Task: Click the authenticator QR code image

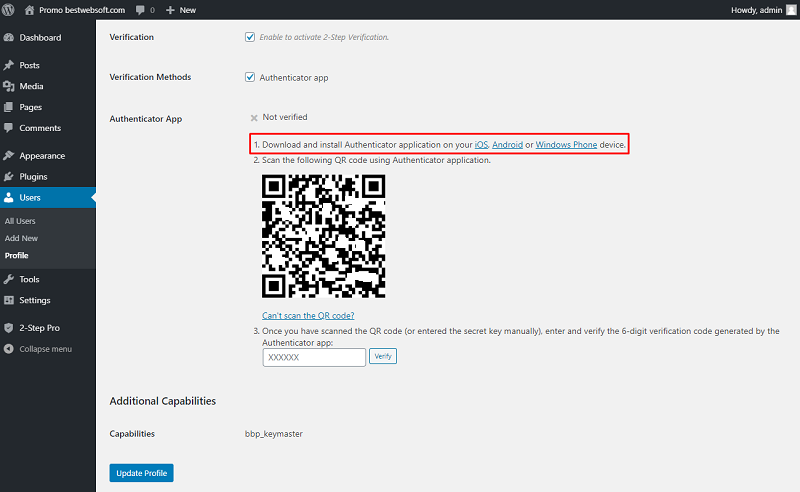Action: [x=323, y=236]
